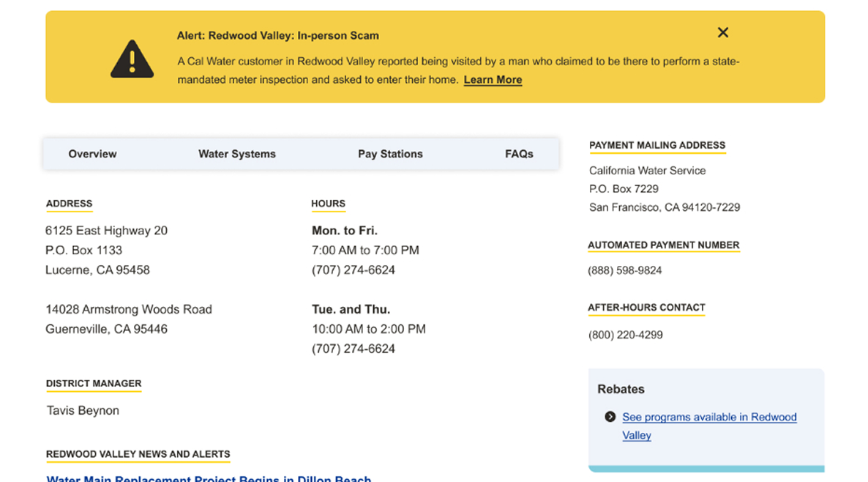Dismiss the Redwood Valley scam alert
The height and width of the screenshot is (482, 868).
[x=722, y=33]
